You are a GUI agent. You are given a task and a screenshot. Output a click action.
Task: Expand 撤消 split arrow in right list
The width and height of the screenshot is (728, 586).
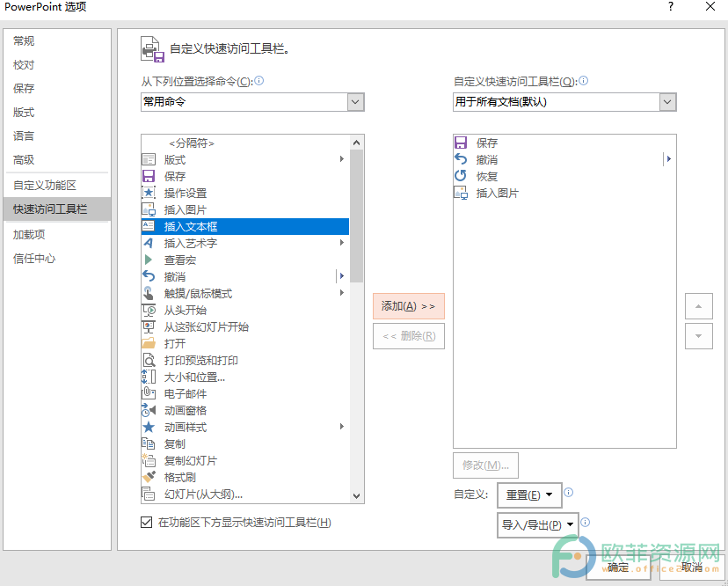pyautogui.click(x=668, y=159)
